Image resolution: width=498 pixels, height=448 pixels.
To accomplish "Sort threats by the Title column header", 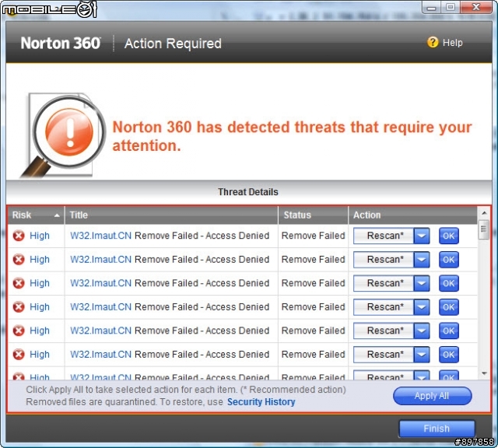I will [x=171, y=215].
